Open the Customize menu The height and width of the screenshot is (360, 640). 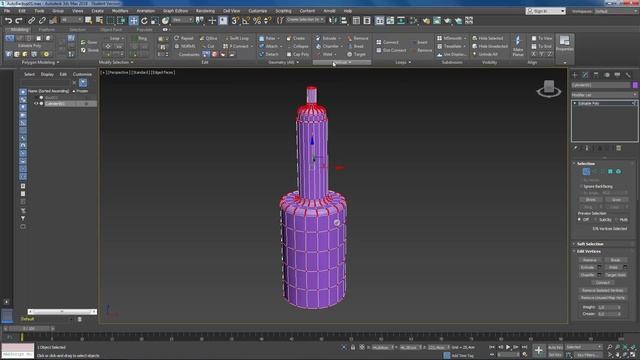pos(258,11)
